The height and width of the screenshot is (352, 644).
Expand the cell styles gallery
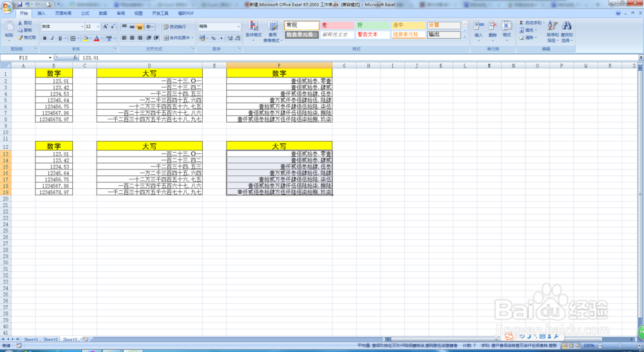pos(464,37)
